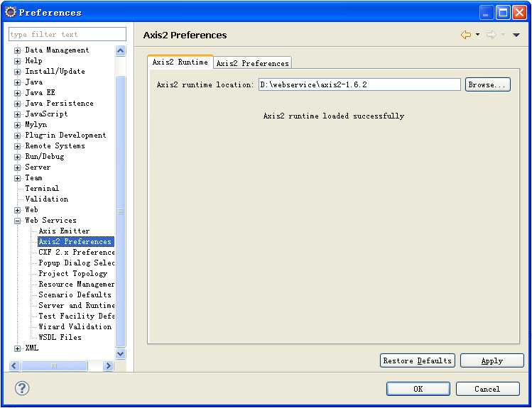
Task: Select Server and Runtime item
Action: (x=76, y=305)
